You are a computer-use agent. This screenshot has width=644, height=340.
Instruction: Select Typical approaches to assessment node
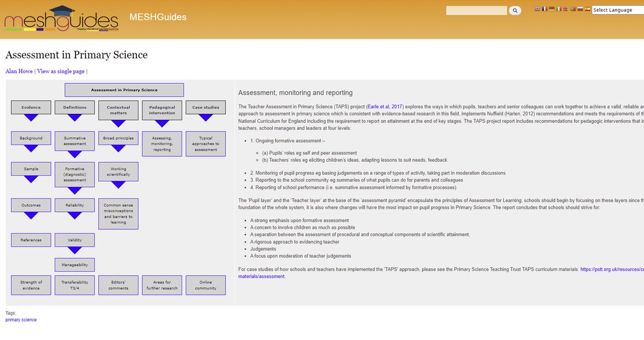[x=206, y=144]
